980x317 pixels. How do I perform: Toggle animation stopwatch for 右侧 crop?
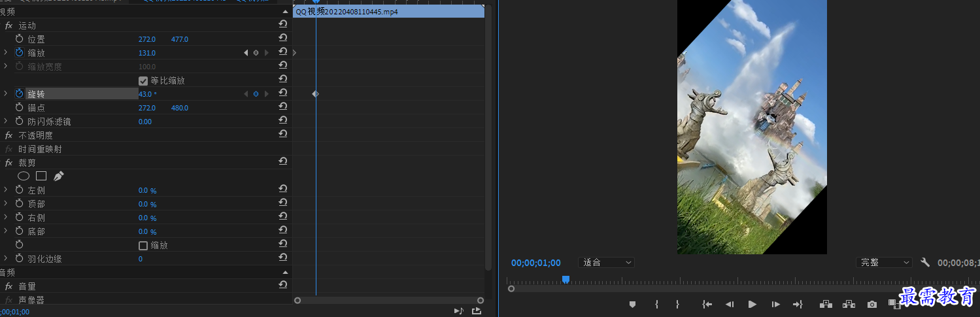pos(19,217)
